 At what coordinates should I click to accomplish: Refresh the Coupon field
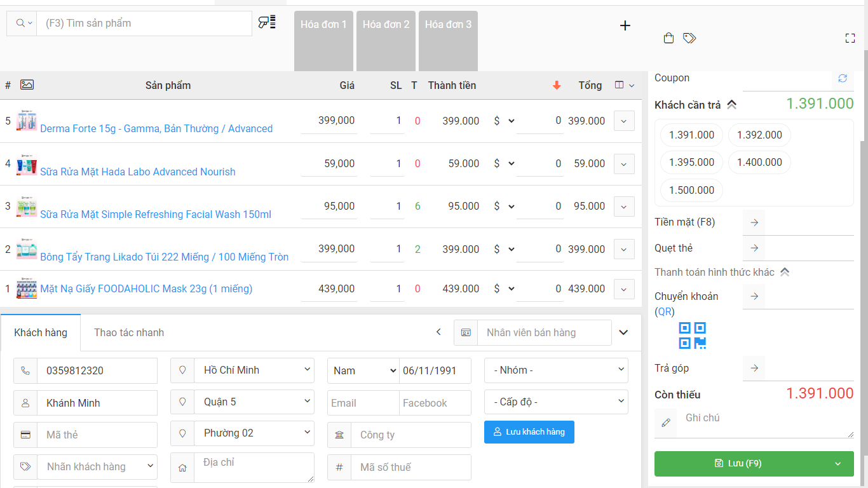pos(843,78)
